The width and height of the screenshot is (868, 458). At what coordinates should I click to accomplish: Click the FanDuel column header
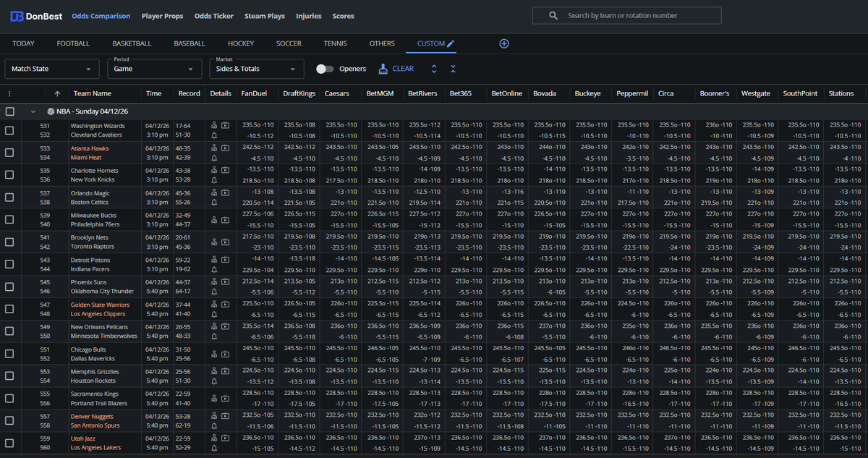(x=254, y=93)
